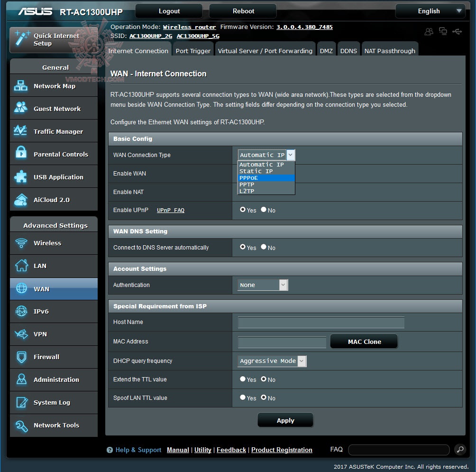Click the Traffic Manager graph icon
This screenshot has width=476, height=472.
click(21, 130)
